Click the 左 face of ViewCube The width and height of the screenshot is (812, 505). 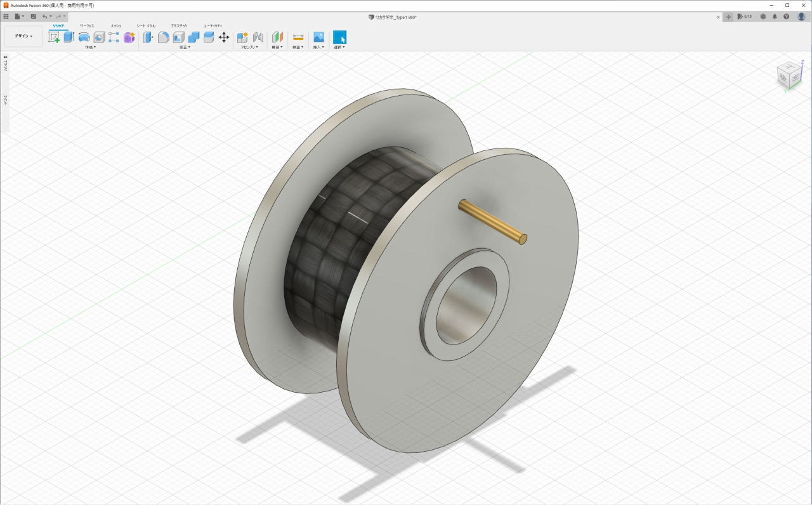pyautogui.click(x=795, y=77)
